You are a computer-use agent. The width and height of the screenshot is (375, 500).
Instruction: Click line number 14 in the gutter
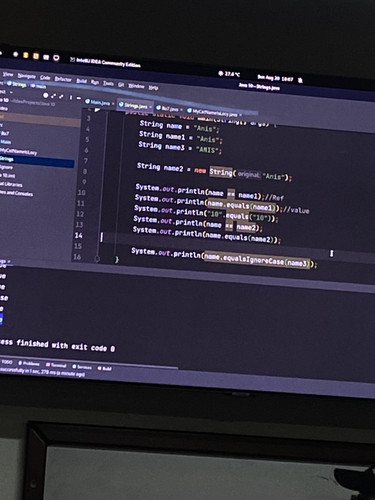(78, 235)
